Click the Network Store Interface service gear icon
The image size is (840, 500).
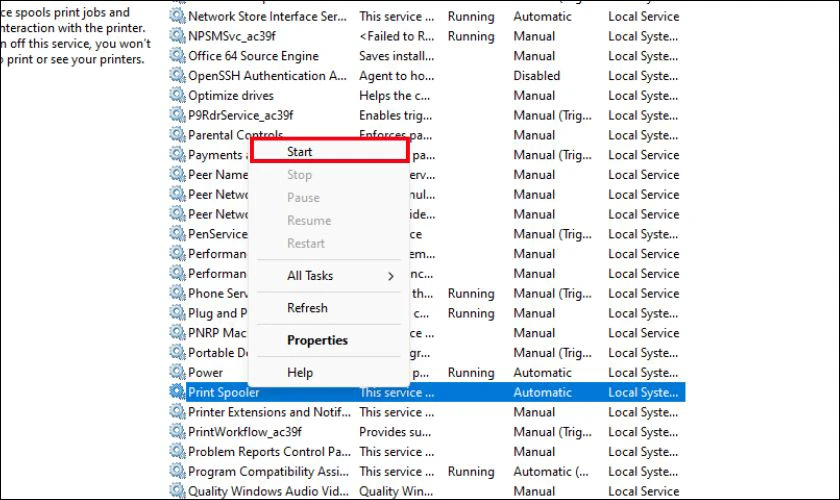(x=177, y=16)
